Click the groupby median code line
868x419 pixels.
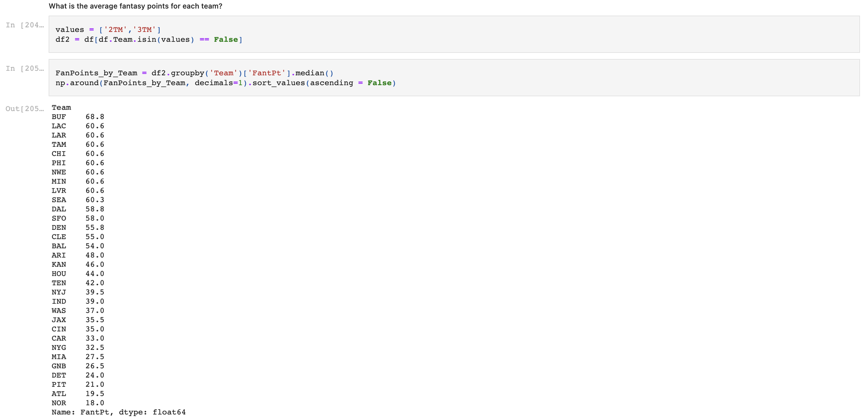[194, 73]
